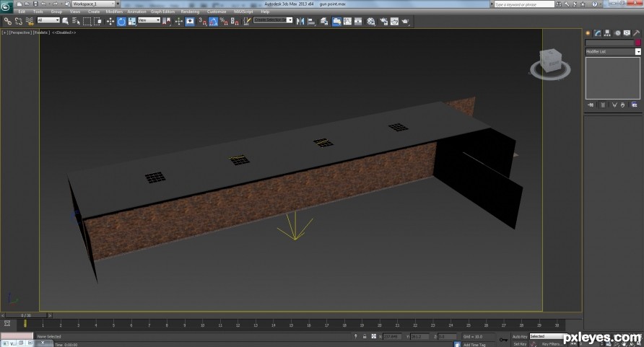The height and width of the screenshot is (347, 644).
Task: Click the Set Key button
Action: [520, 344]
